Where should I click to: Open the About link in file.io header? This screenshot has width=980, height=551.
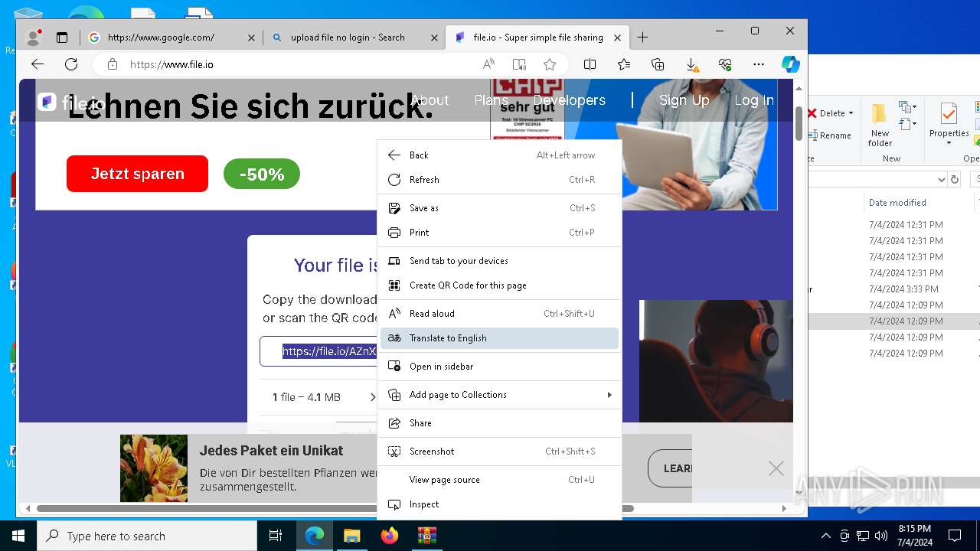pos(430,100)
